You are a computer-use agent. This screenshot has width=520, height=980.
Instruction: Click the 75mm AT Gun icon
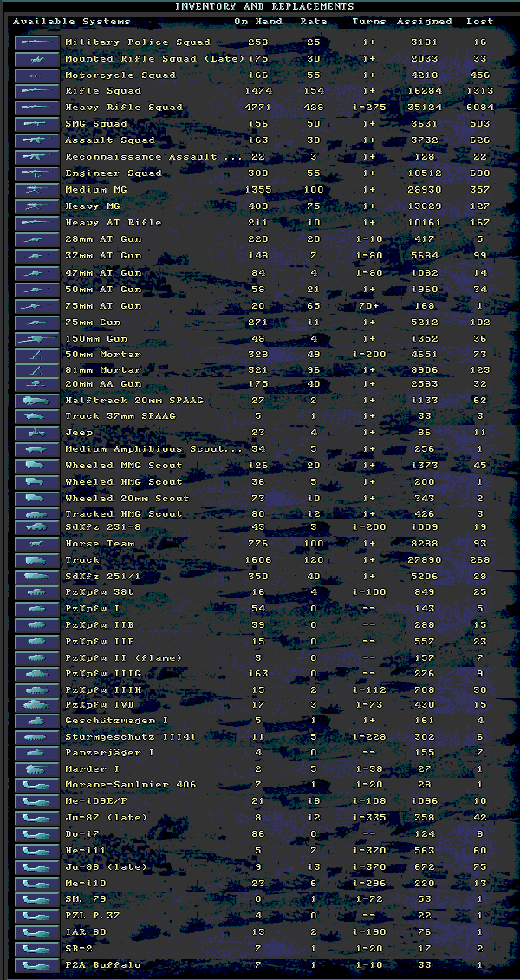click(37, 305)
